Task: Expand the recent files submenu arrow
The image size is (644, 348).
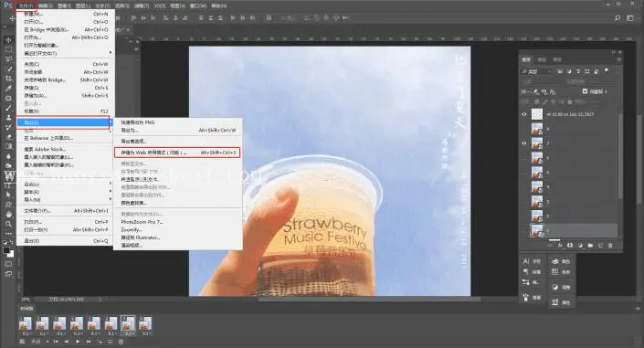Action: (x=110, y=53)
